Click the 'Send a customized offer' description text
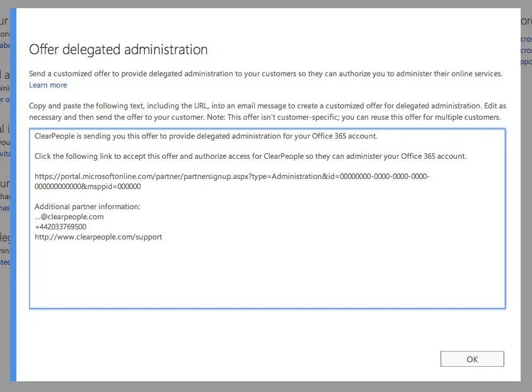The height and width of the screenshot is (392, 532). coord(265,74)
